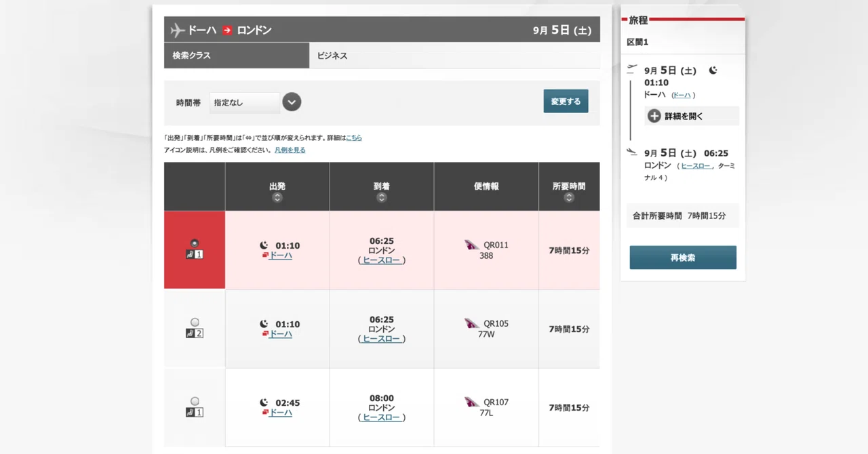Click ヒースロー link in 08:00 arrival row
This screenshot has width=868, height=454.
point(381,417)
